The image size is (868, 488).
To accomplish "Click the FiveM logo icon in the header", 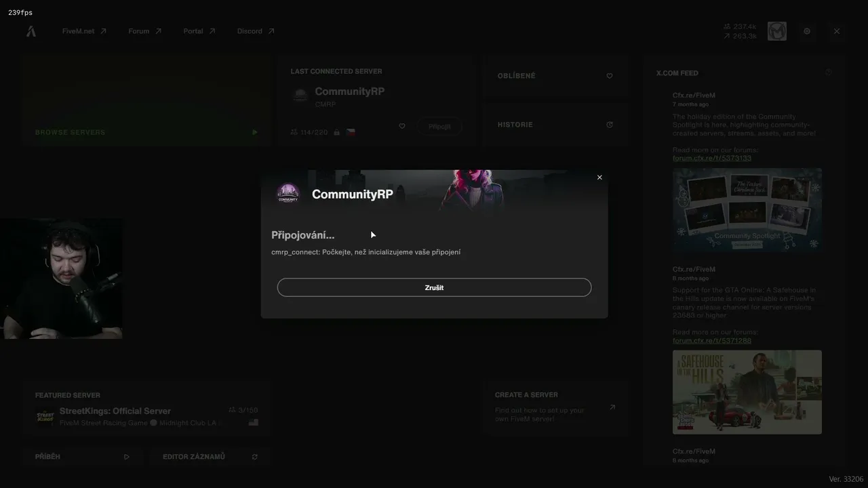I will coord(31,31).
